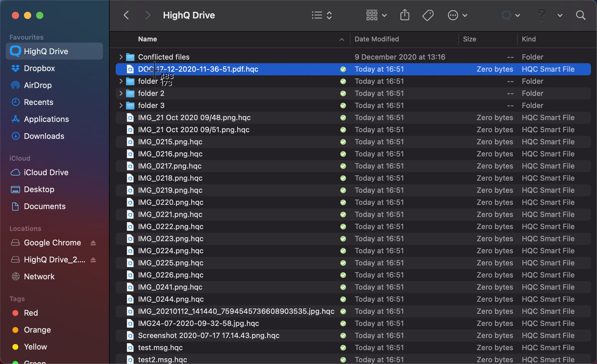
Task: Expand folder 2 with its disclosure triangle
Action: point(121,93)
